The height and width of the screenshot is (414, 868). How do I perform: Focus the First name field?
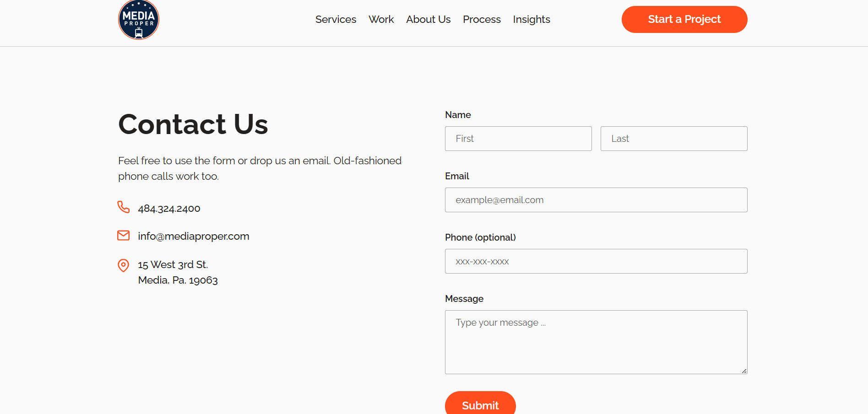518,139
